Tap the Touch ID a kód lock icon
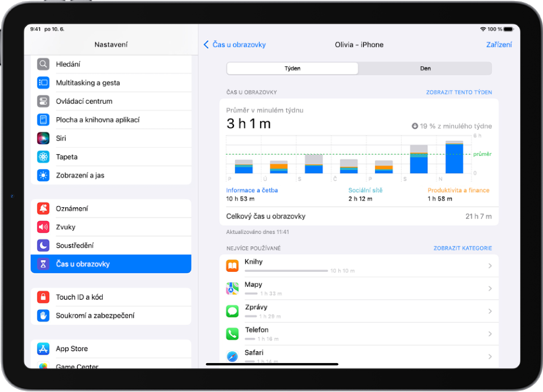The image size is (543, 392). point(43,297)
